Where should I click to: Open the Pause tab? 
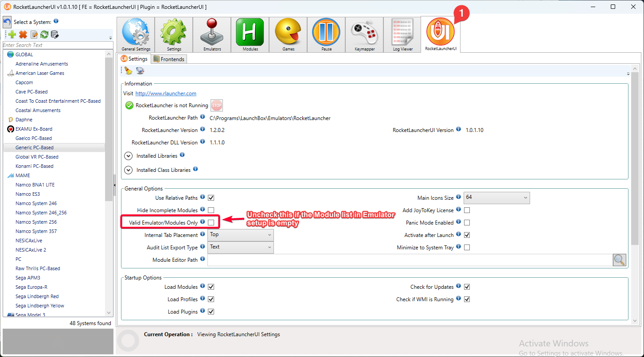pos(326,35)
